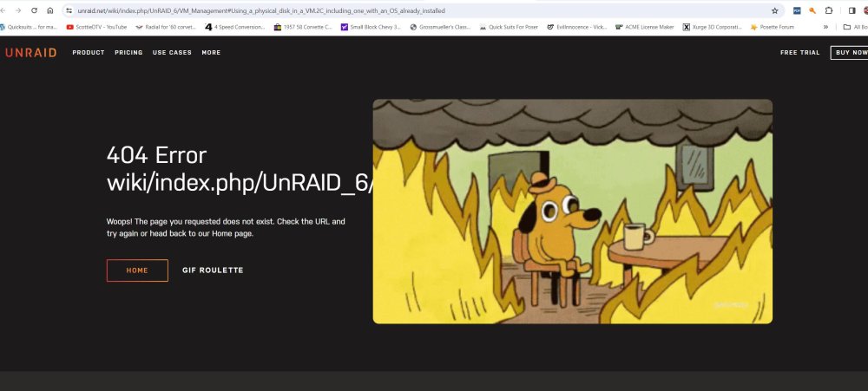Open the USE CASES menu

pos(172,53)
